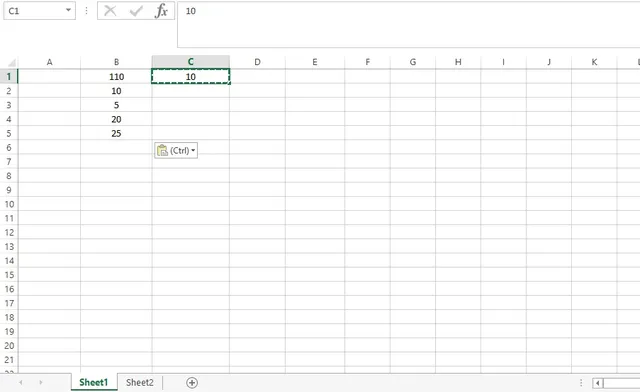The width and height of the screenshot is (640, 392).
Task: Add a new sheet with plus icon
Action: pyautogui.click(x=192, y=383)
